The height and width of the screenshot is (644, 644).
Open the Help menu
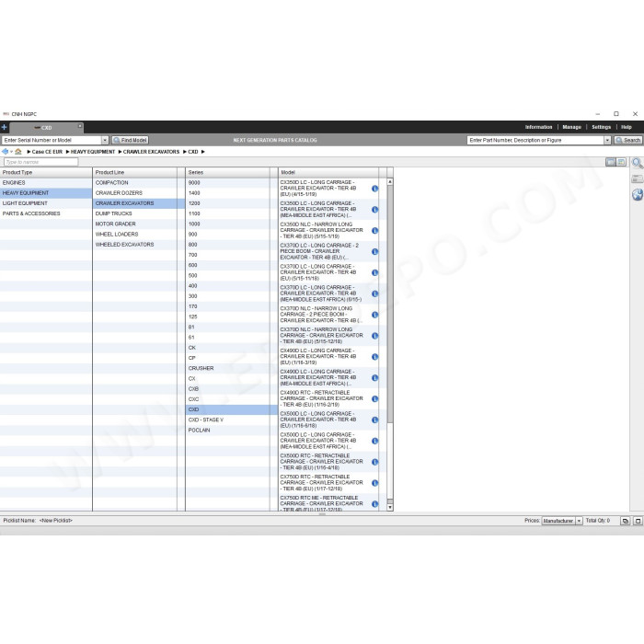627,127
